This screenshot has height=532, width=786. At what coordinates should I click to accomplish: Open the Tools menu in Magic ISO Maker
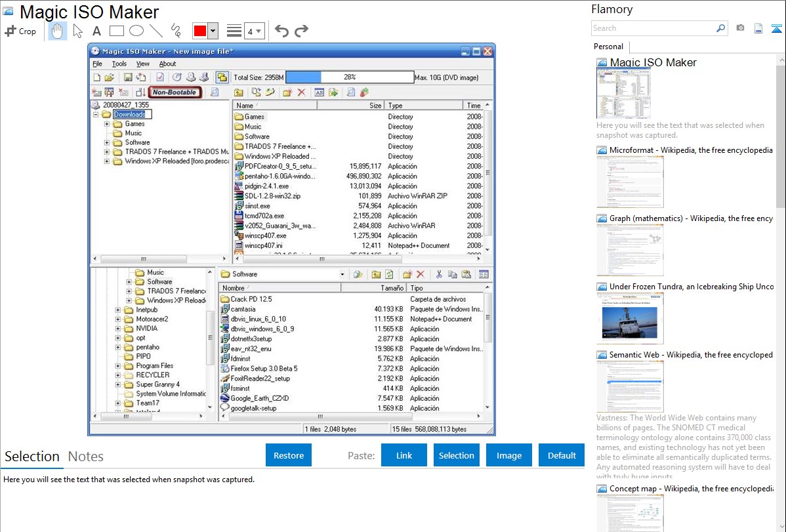point(119,64)
